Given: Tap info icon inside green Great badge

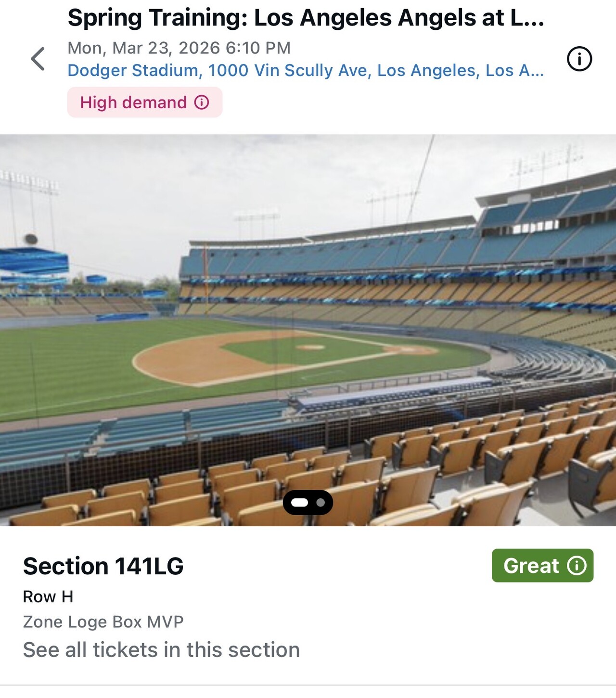Looking at the screenshot, I should 577,566.
